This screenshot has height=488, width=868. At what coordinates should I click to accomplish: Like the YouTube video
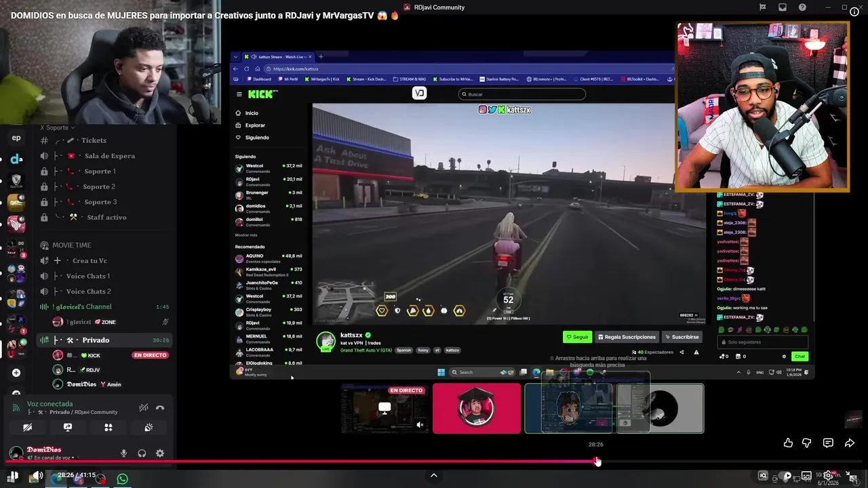tap(788, 443)
